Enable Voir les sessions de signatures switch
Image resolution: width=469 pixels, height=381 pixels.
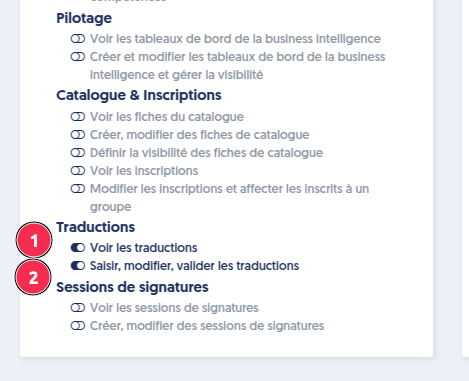pyautogui.click(x=78, y=308)
